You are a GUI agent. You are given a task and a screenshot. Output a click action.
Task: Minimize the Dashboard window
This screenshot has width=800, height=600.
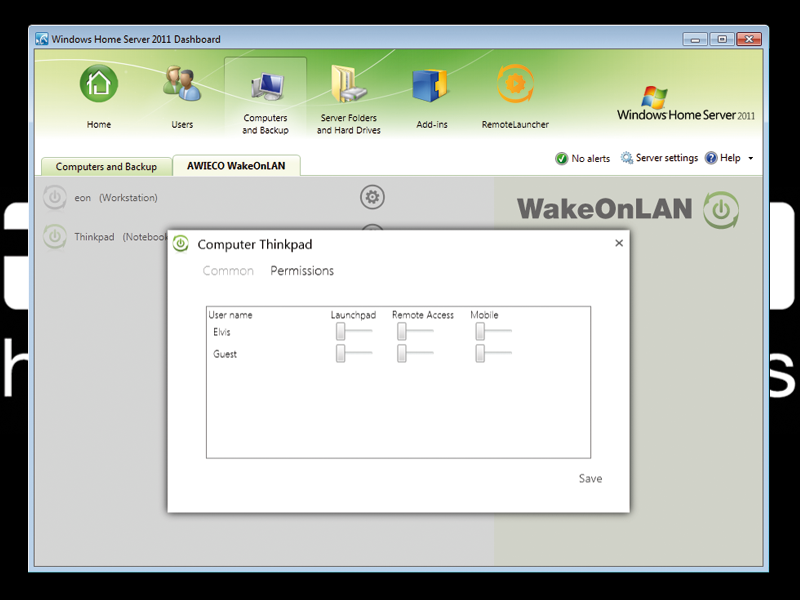[x=695, y=39]
